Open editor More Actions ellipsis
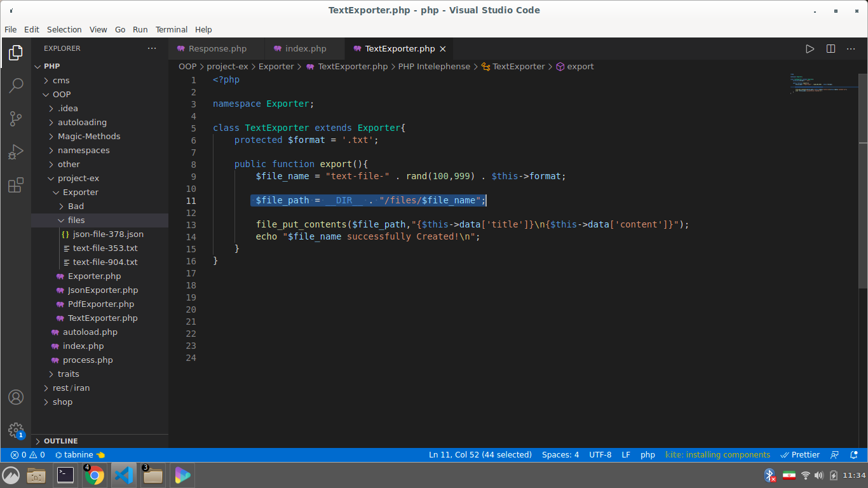Image resolution: width=868 pixels, height=488 pixels. 851,49
